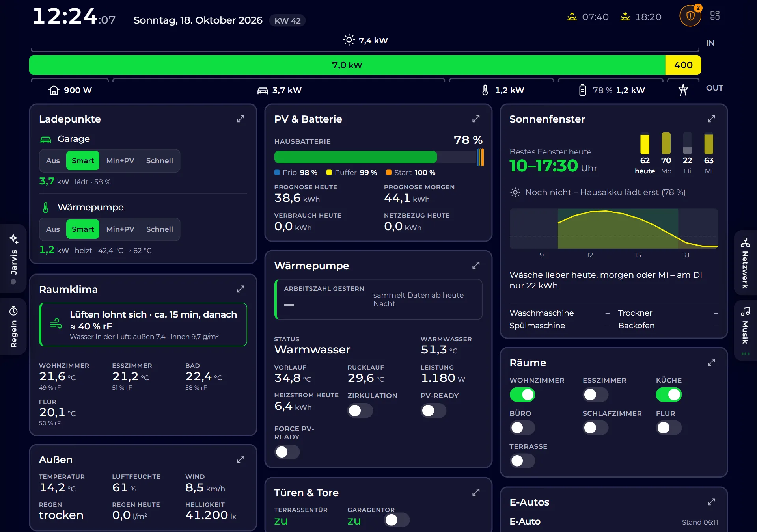
Task: Expand the Räume card
Action: 711,363
